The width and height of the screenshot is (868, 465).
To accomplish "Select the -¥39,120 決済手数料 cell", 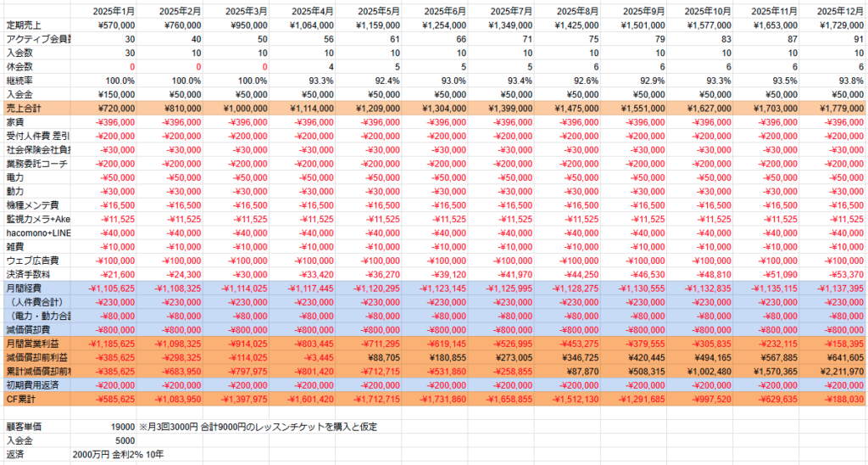I will pyautogui.click(x=435, y=274).
